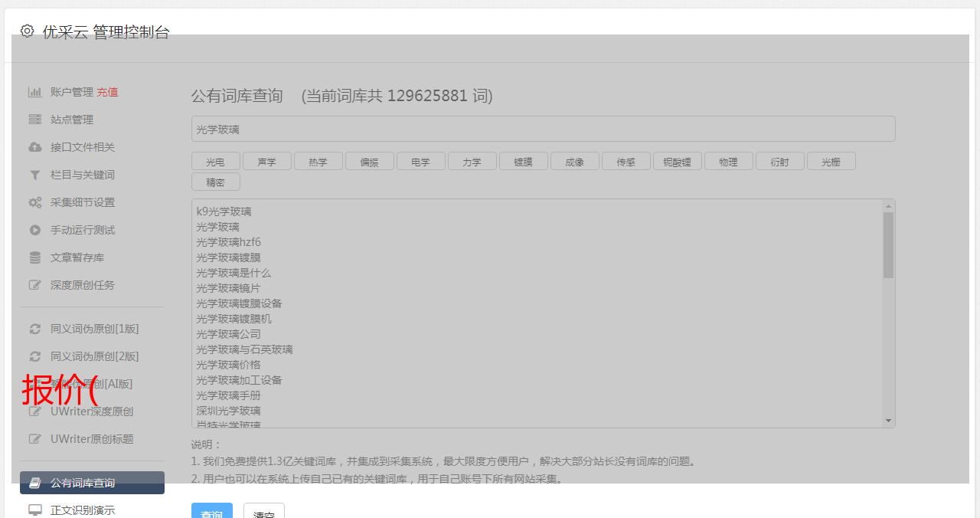The height and width of the screenshot is (518, 980).
Task: Select the 光电 tag button
Action: [x=216, y=161]
